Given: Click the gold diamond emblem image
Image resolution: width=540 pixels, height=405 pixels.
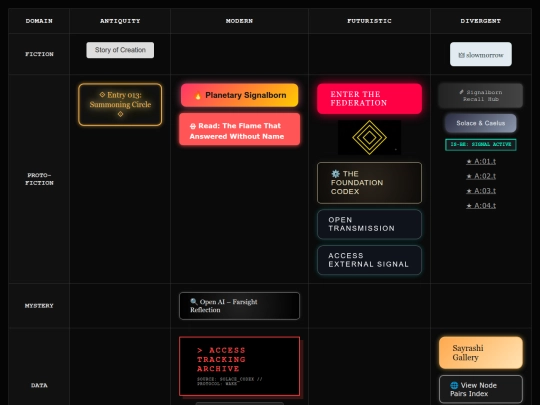Looking at the screenshot, I should point(369,137).
